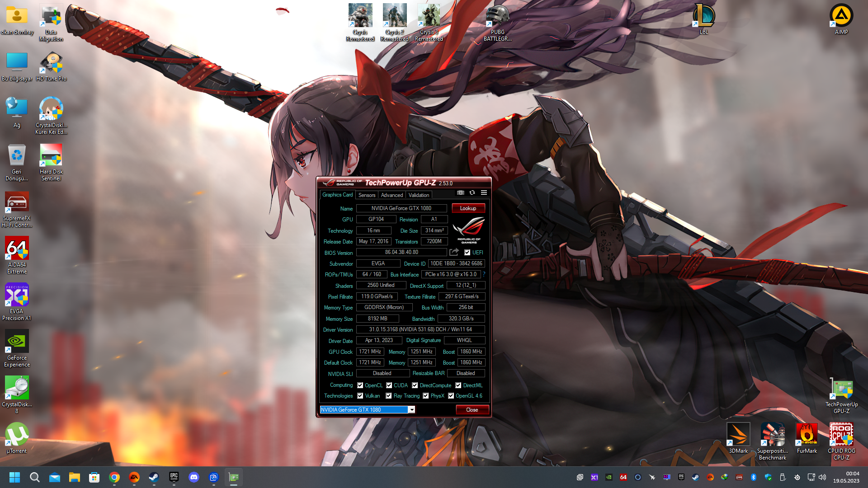This screenshot has height=488, width=868.
Task: Toggle the CUDA checkbox
Action: [389, 385]
